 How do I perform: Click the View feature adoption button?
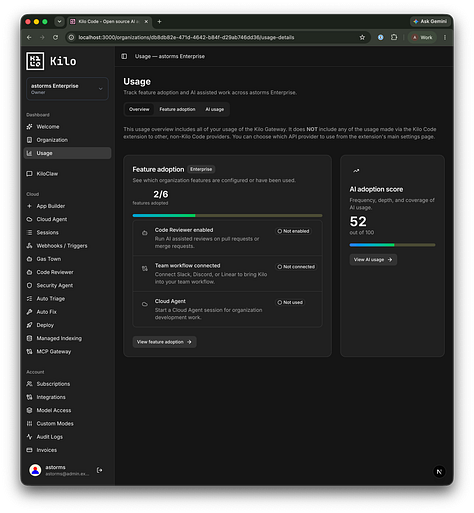click(164, 342)
